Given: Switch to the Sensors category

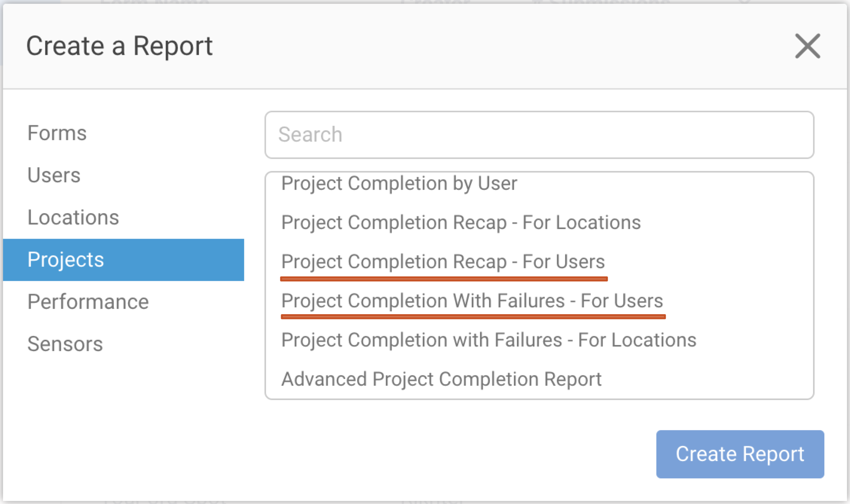Looking at the screenshot, I should coord(65,344).
